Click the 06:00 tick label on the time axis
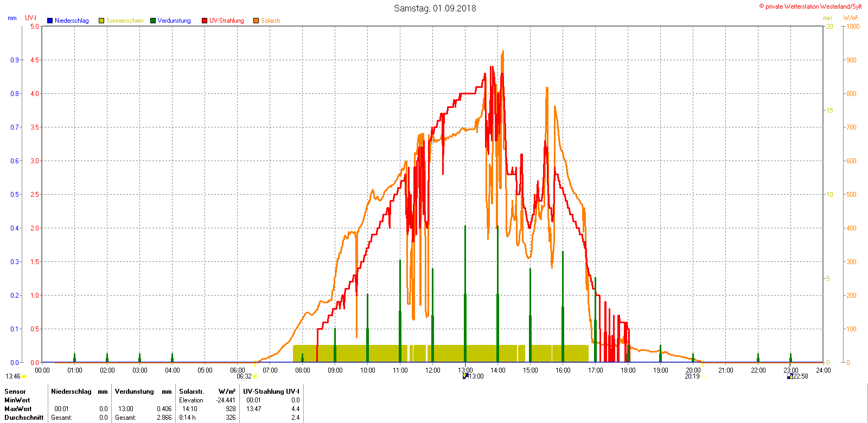868x423 pixels. coord(238,370)
